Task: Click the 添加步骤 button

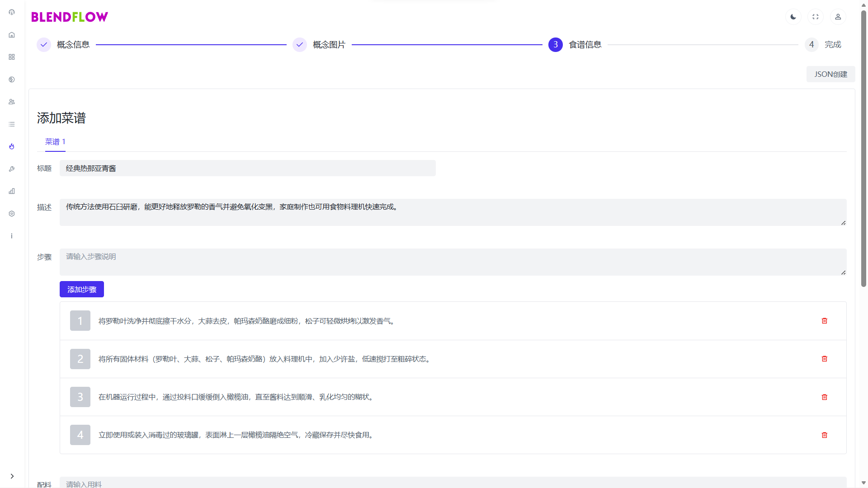Action: [x=82, y=289]
